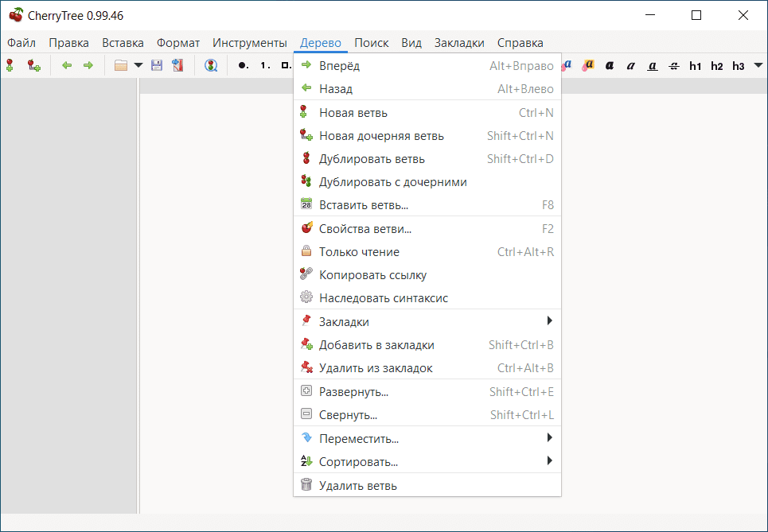This screenshot has height=532, width=768.
Task: Click the toolbar green go-forward arrow
Action: tap(88, 65)
